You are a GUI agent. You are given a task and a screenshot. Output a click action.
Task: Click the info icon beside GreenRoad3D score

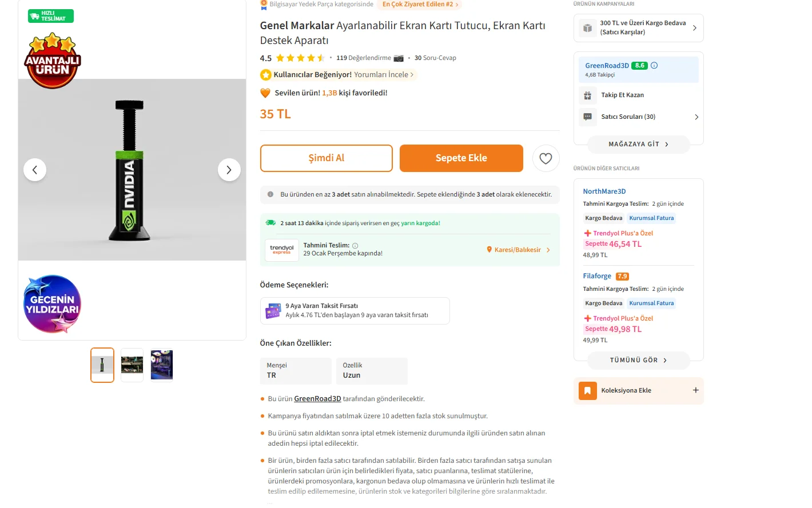coord(654,66)
